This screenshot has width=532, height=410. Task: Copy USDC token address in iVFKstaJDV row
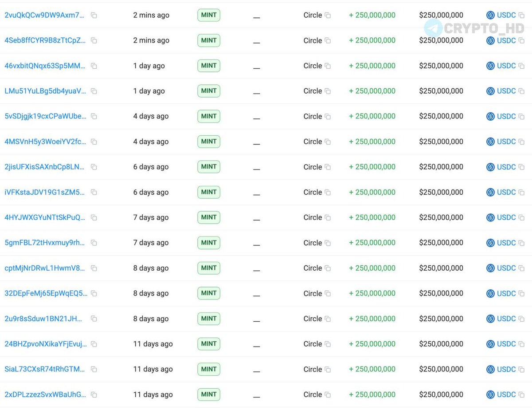[x=521, y=192]
